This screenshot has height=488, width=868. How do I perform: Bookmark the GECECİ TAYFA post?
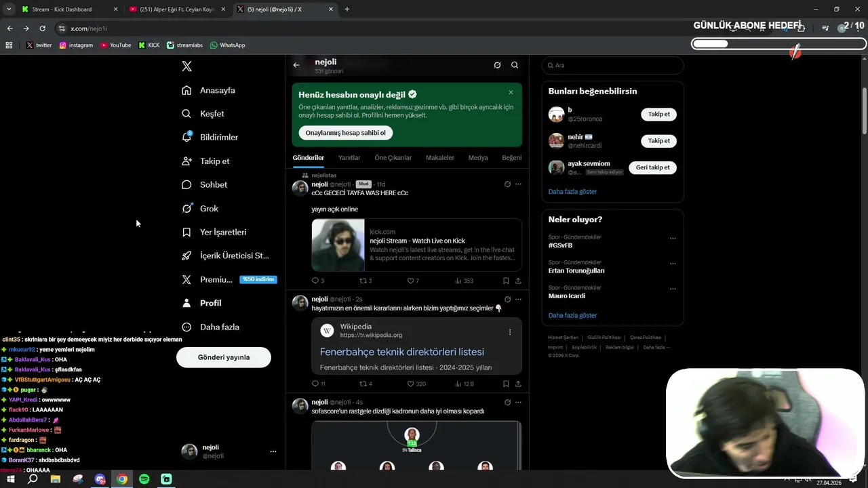tap(506, 281)
